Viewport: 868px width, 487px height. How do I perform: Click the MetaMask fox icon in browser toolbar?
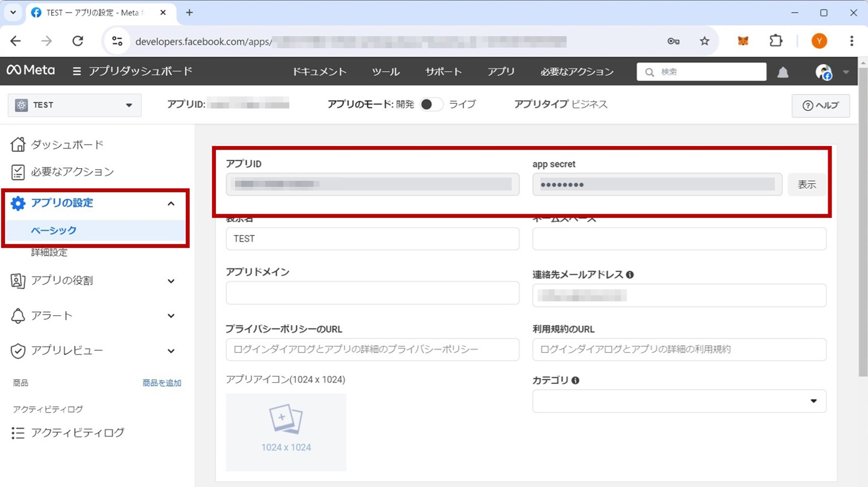(743, 41)
